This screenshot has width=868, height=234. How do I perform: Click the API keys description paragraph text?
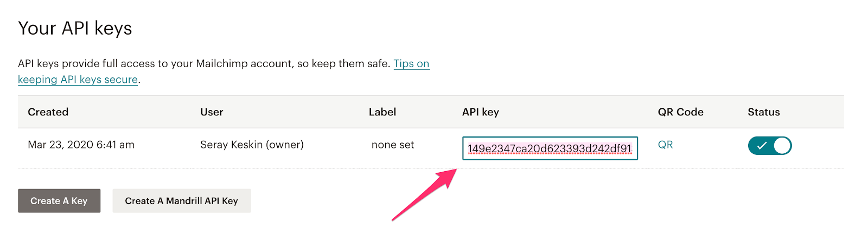coord(203,64)
